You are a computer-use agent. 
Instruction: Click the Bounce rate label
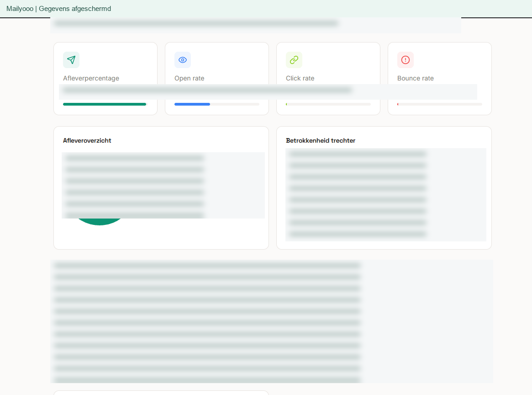(x=415, y=78)
